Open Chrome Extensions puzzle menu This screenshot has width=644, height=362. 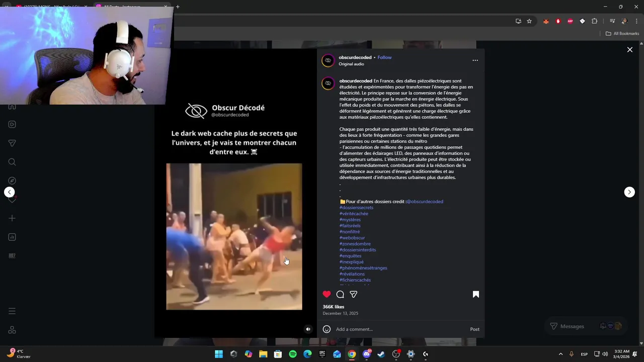click(x=594, y=21)
